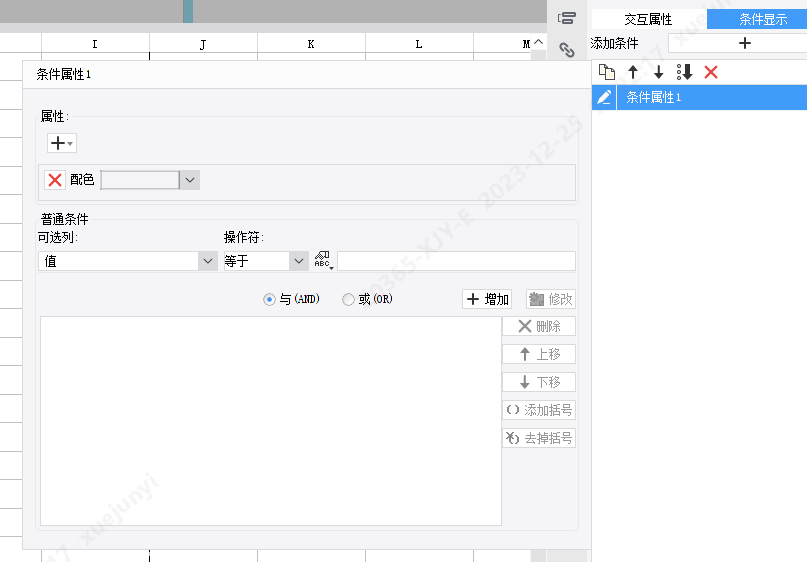Select the 或(OR) radio button

pos(348,300)
